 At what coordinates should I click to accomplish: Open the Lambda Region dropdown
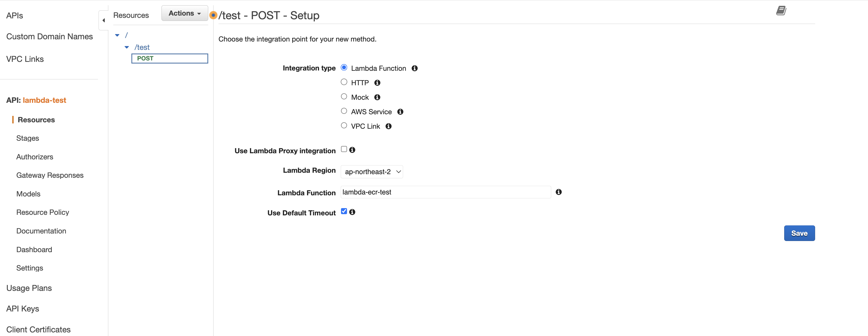[x=371, y=172]
